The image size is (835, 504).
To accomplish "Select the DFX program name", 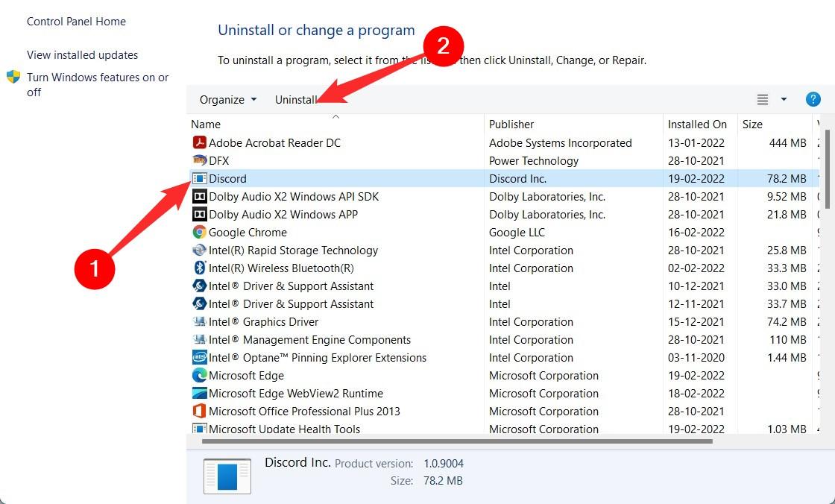I will click(x=219, y=160).
